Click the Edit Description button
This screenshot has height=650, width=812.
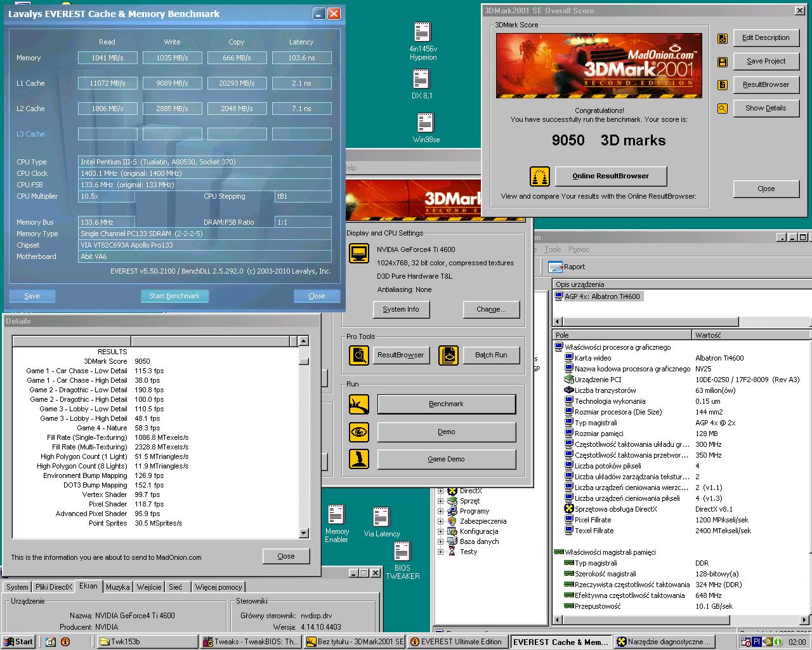[x=766, y=38]
